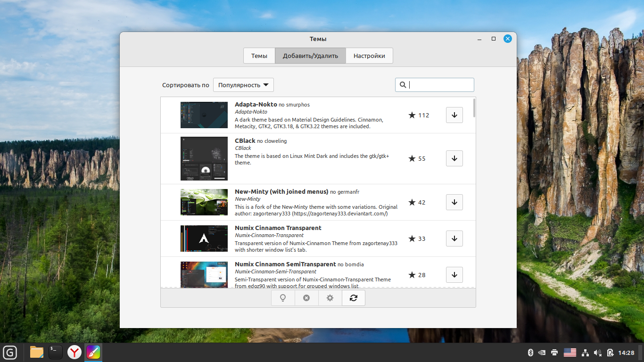Click the gear icon in bottom toolbar
This screenshot has height=362, width=644.
point(330,298)
